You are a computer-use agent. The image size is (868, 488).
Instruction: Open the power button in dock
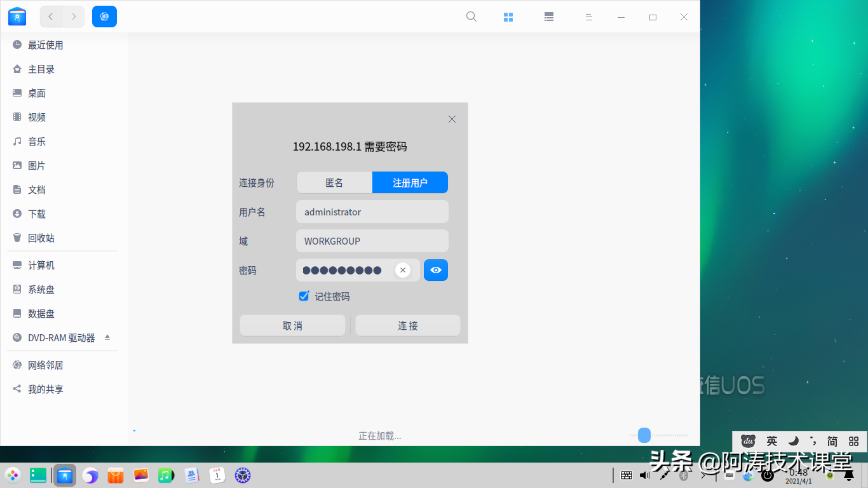pos(768,475)
